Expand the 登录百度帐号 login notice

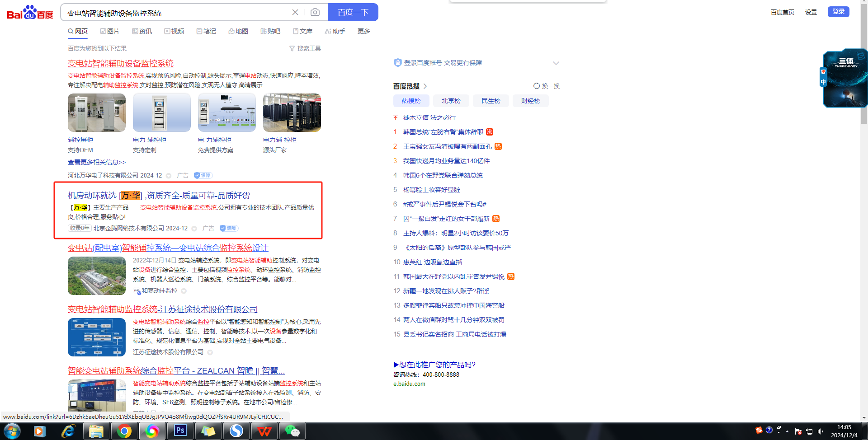(556, 63)
